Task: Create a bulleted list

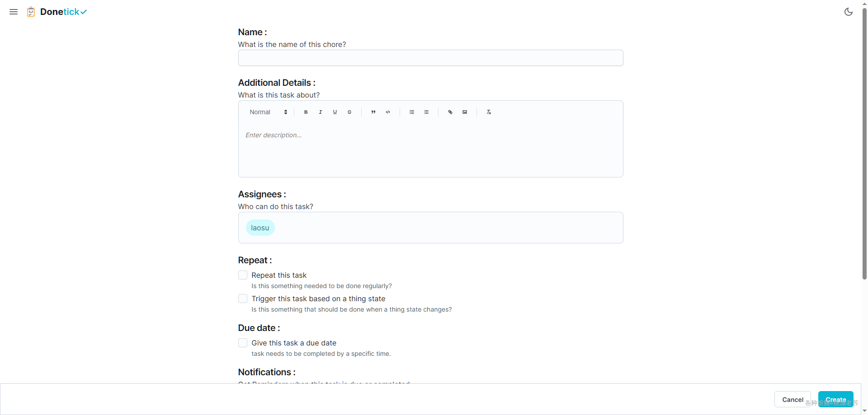Action: click(x=426, y=112)
